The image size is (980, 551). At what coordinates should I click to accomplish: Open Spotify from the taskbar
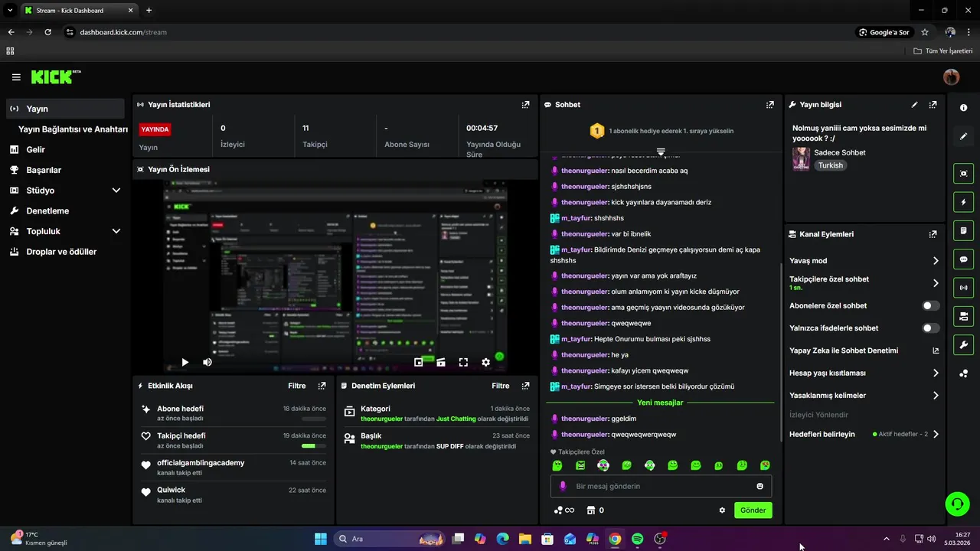[637, 539]
